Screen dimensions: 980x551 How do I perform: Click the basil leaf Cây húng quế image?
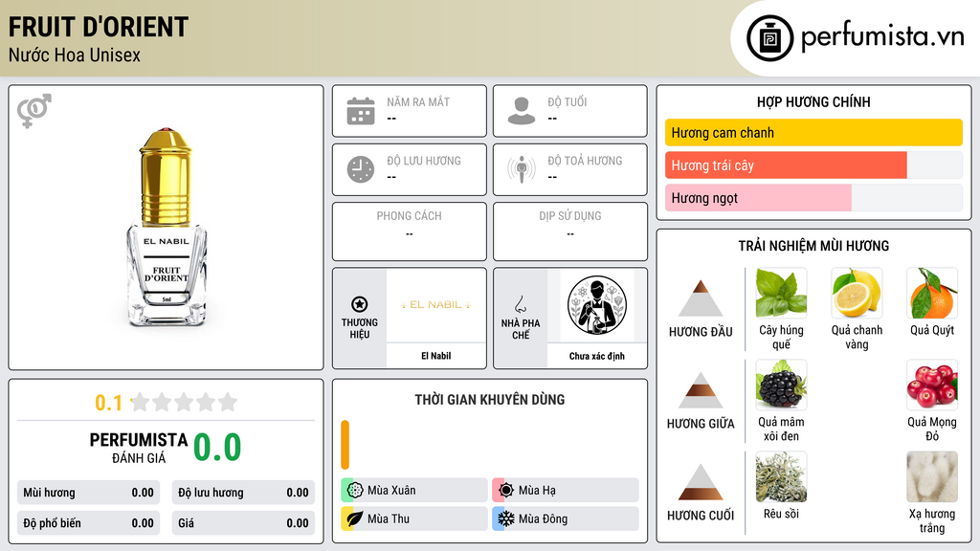[x=781, y=293]
